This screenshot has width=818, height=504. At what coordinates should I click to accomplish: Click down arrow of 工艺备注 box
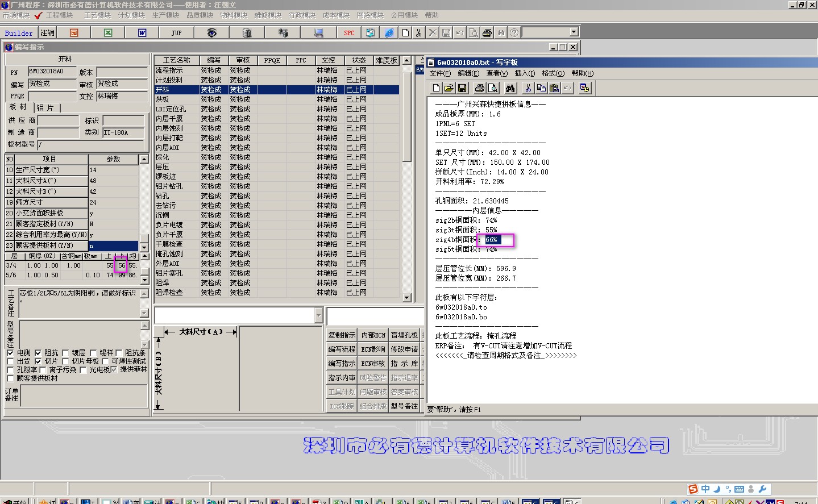[144, 313]
